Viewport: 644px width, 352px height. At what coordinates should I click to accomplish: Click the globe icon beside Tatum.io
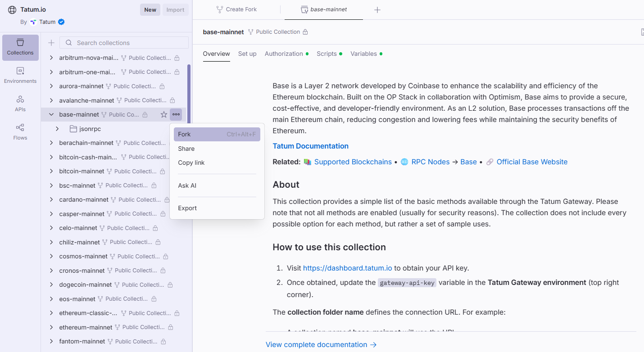pos(12,9)
